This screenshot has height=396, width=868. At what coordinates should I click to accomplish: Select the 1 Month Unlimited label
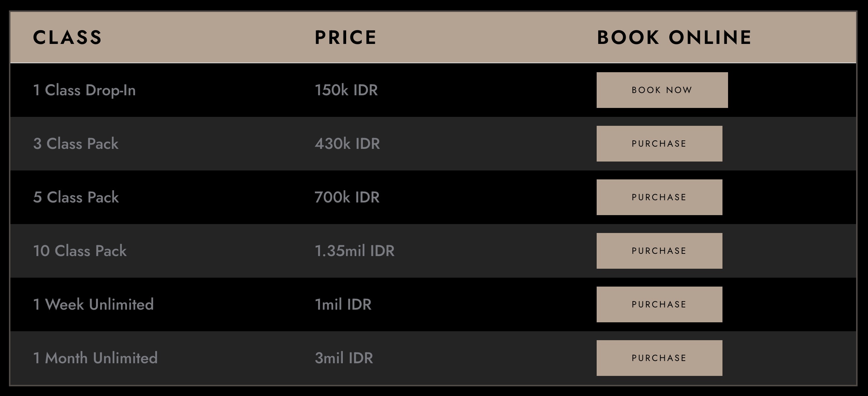point(95,358)
